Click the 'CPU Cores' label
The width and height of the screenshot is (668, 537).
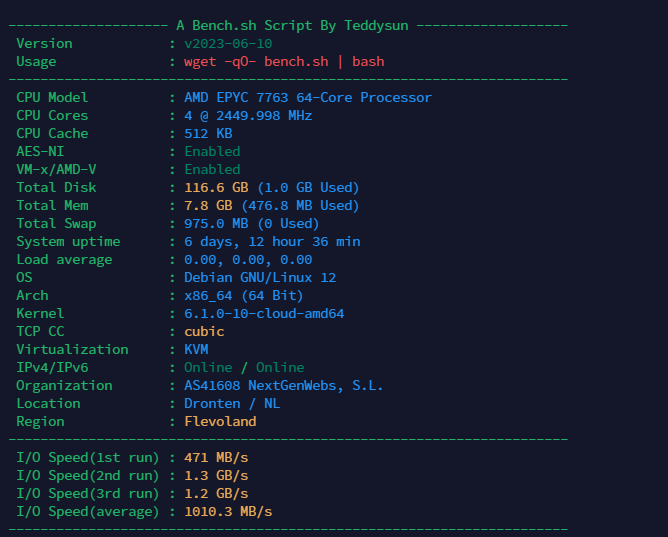(x=52, y=116)
